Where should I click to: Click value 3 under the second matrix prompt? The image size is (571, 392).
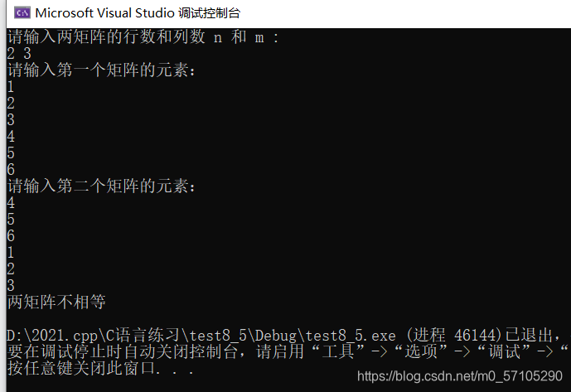(11, 285)
